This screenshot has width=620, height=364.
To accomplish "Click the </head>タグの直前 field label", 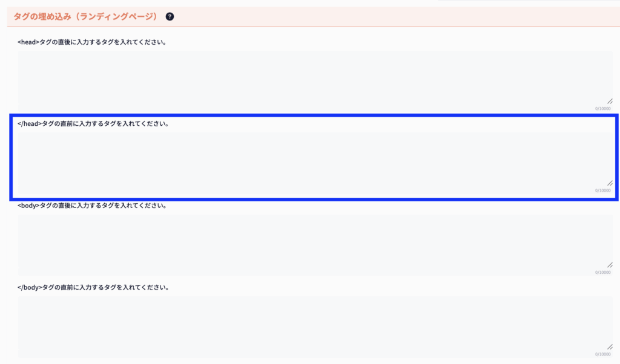I will pyautogui.click(x=93, y=124).
